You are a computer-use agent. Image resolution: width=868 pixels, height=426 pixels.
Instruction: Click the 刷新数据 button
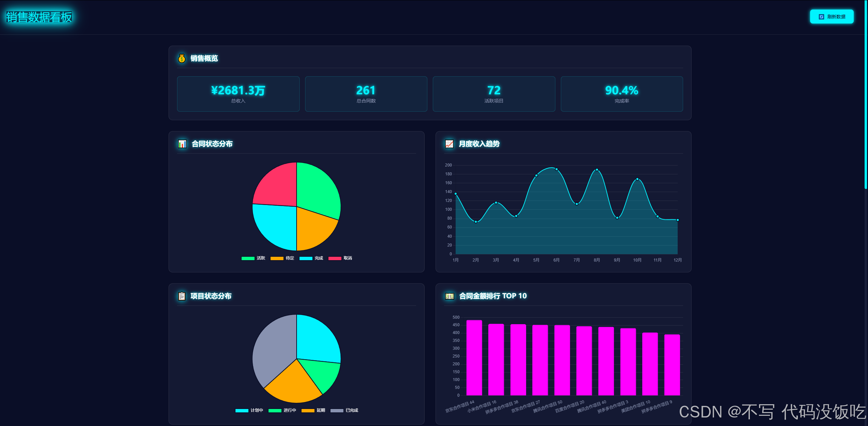(832, 17)
